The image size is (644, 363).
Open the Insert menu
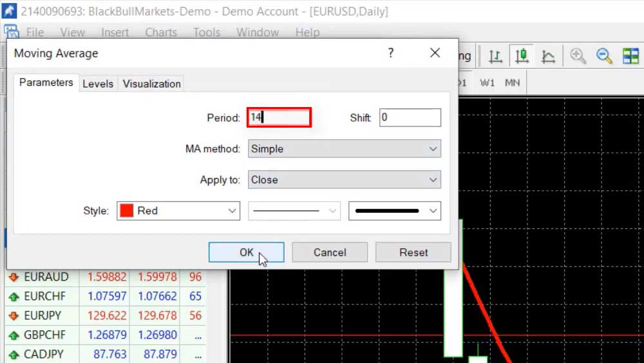pos(115,32)
